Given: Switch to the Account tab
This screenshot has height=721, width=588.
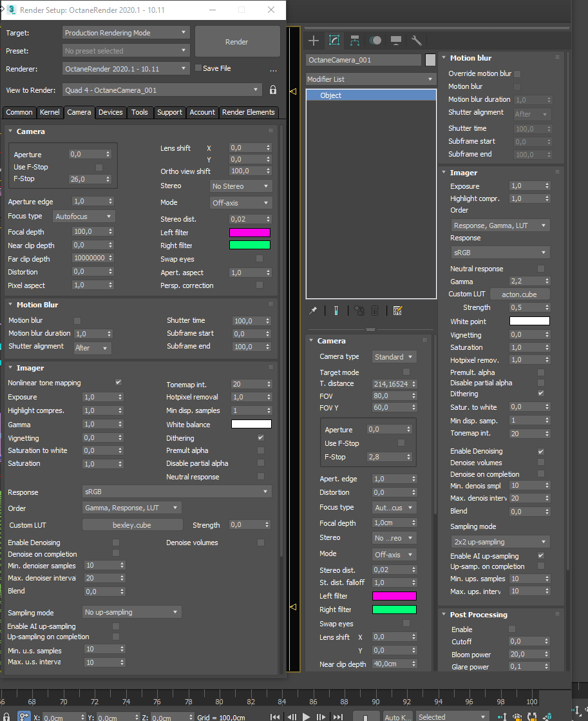Looking at the screenshot, I should (202, 112).
